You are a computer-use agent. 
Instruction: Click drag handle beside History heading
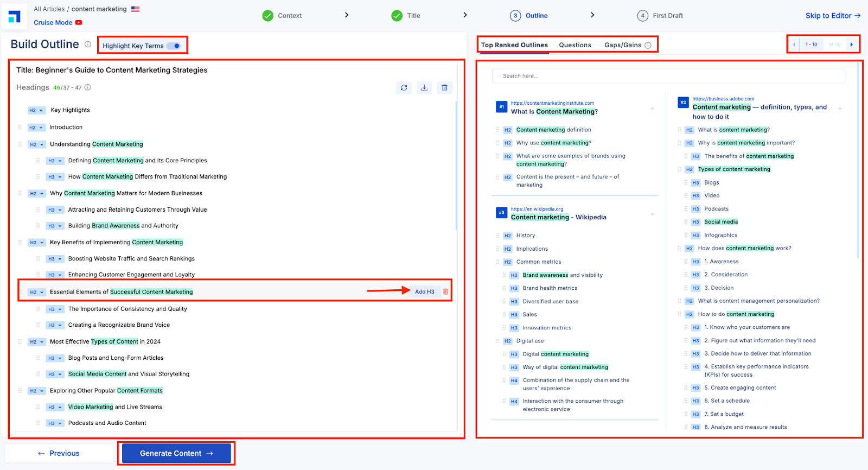(497, 236)
